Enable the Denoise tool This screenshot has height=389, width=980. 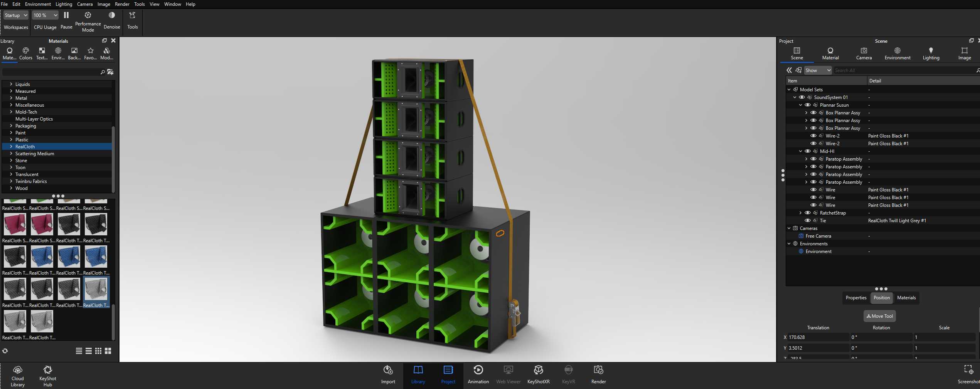point(112,20)
